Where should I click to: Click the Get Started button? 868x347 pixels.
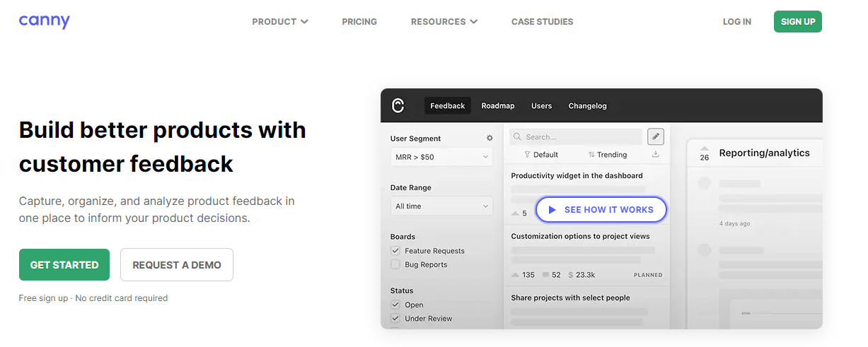(x=64, y=265)
